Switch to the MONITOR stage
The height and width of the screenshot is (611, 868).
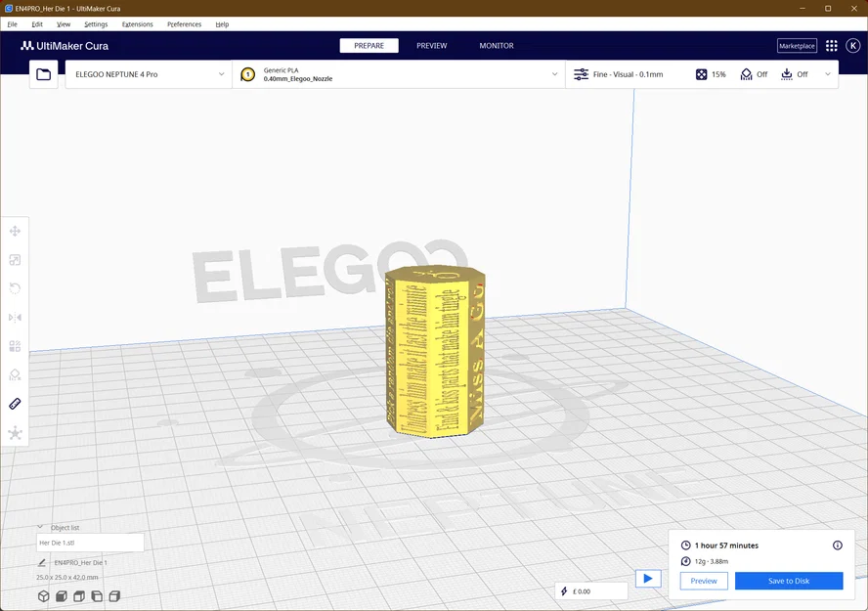(497, 46)
